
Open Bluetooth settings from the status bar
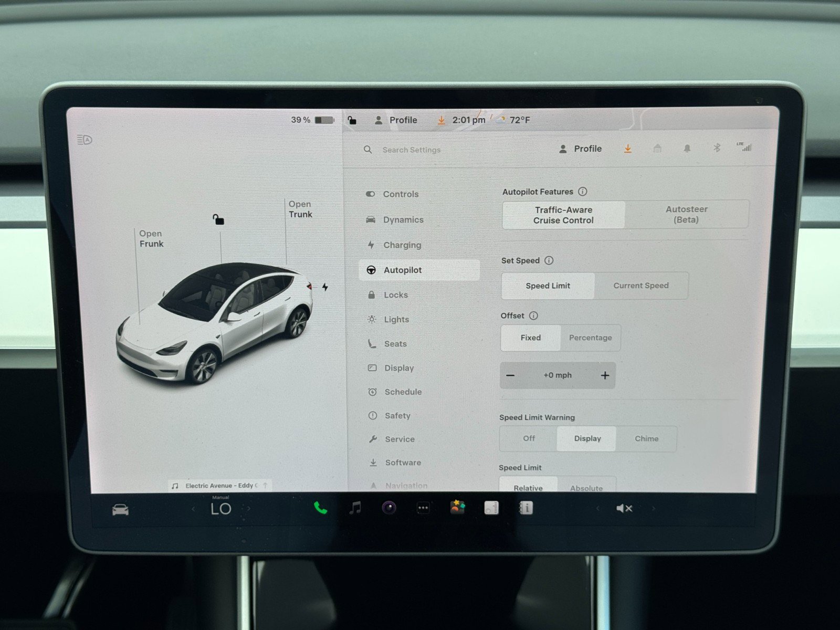(717, 149)
